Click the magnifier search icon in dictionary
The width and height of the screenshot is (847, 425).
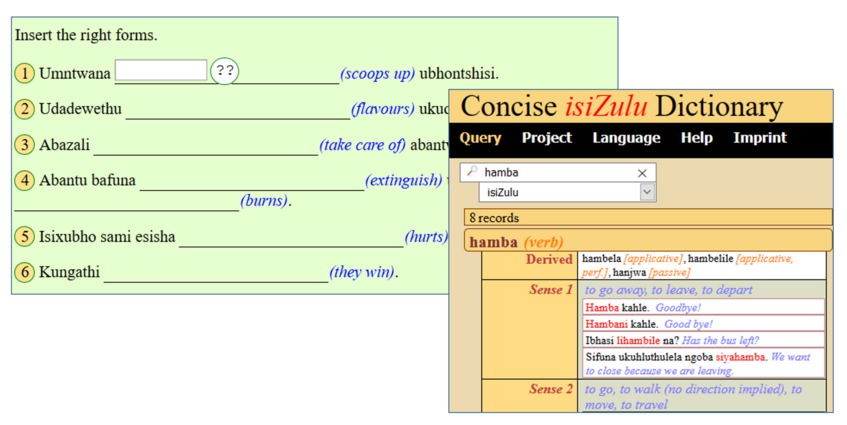(472, 172)
